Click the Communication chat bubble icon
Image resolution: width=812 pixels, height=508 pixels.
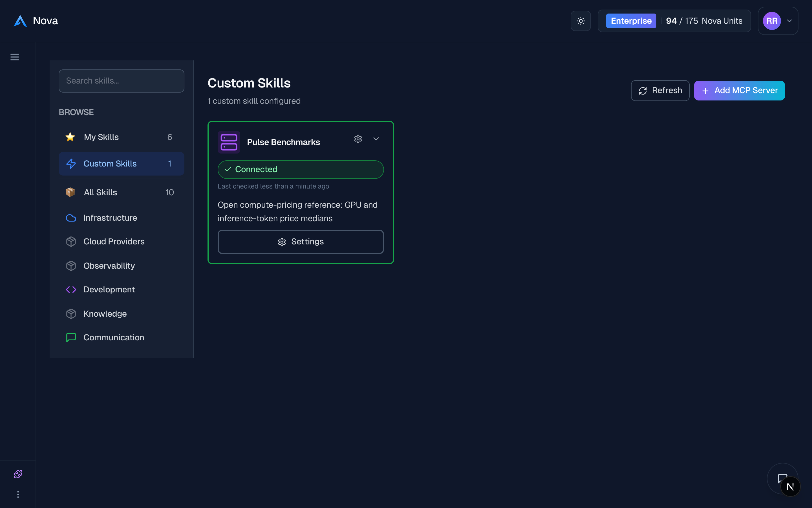point(71,337)
